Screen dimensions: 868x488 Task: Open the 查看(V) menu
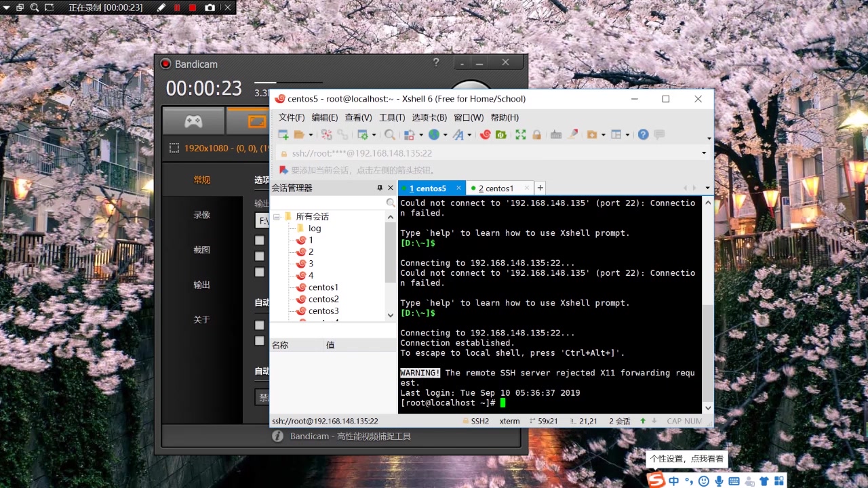[x=358, y=117]
